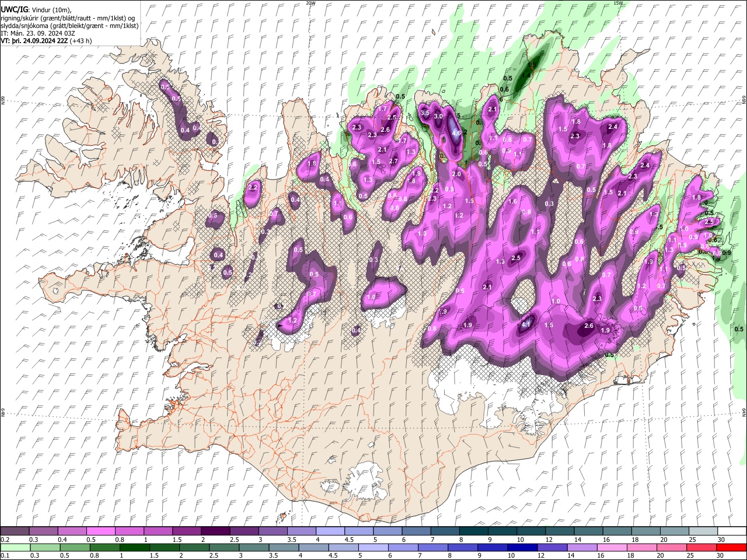Select the "3.5" snowfall value on the map

[425, 113]
